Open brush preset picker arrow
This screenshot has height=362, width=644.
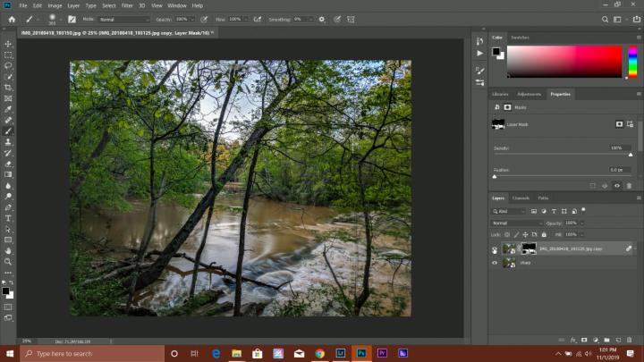tap(61, 20)
